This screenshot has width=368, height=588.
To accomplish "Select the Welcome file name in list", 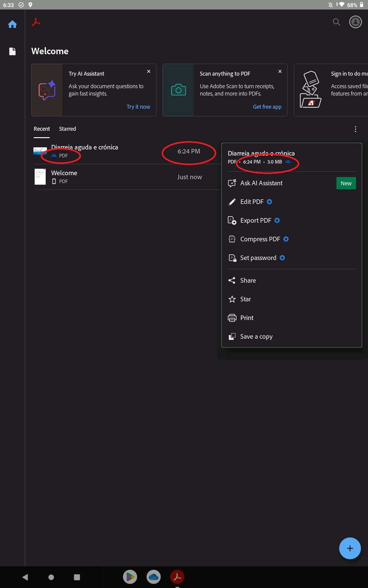I will tap(64, 173).
